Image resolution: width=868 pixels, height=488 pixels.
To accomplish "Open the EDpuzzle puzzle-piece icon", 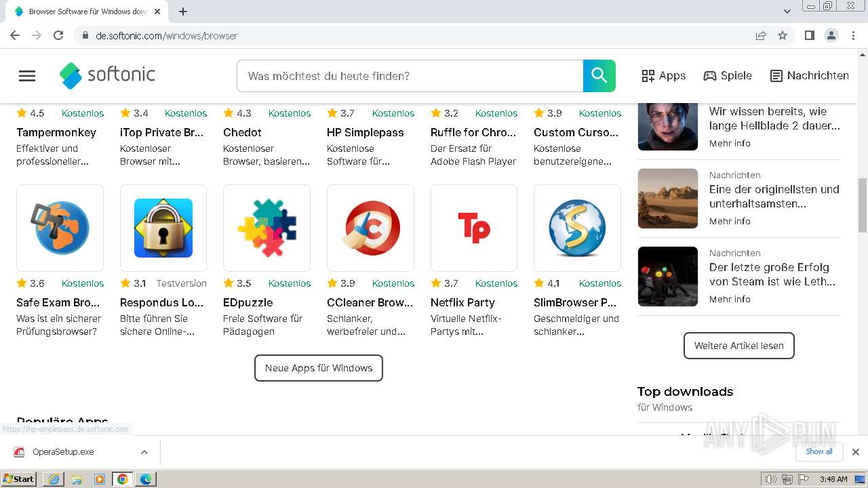I will (267, 228).
